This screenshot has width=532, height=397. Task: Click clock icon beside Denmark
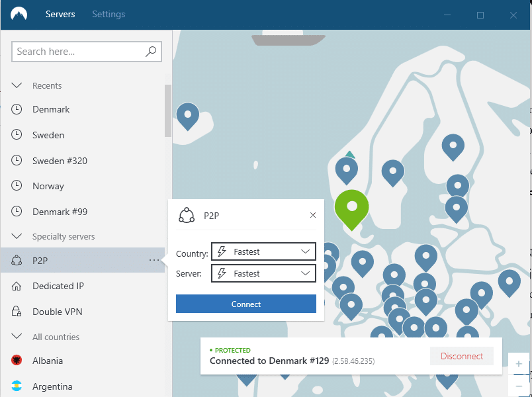pyautogui.click(x=17, y=109)
